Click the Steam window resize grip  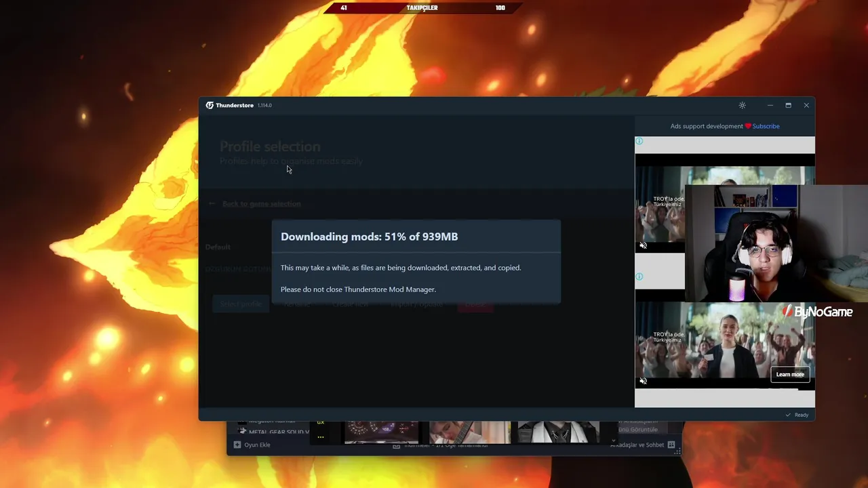pyautogui.click(x=677, y=451)
